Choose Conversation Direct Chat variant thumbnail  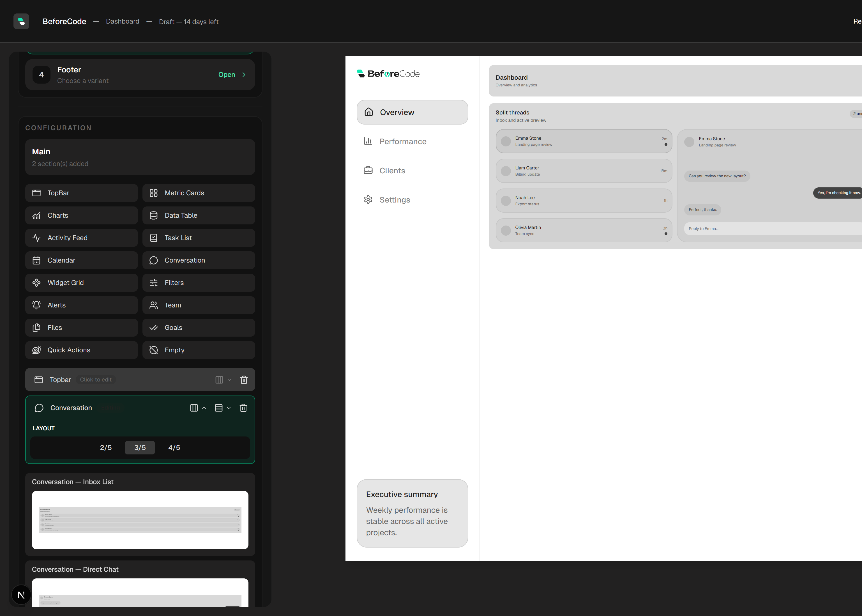(140, 592)
